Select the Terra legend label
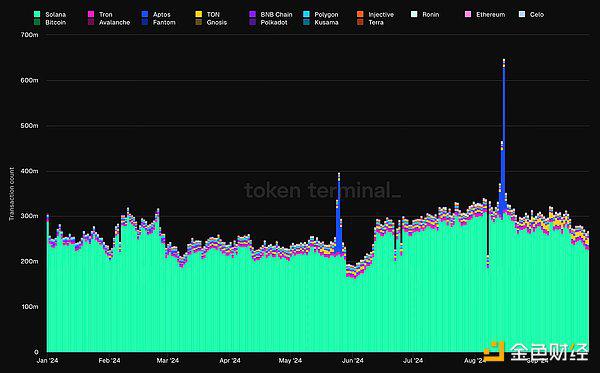 click(376, 23)
